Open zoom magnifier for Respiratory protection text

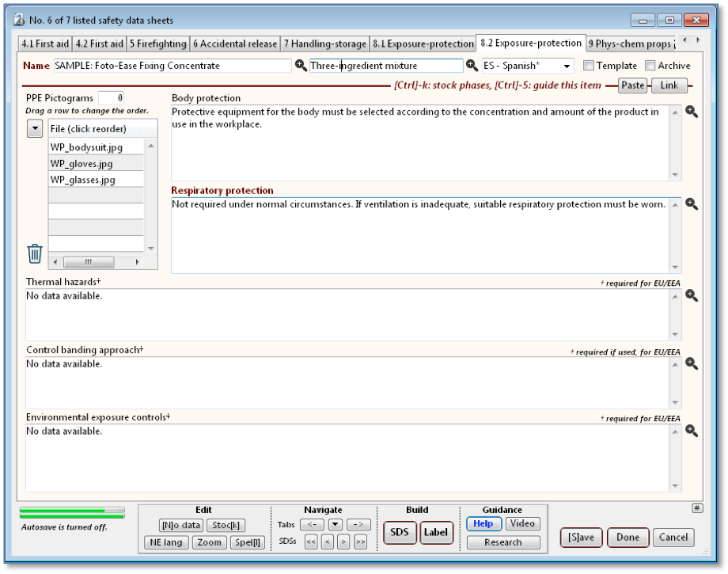(x=692, y=204)
